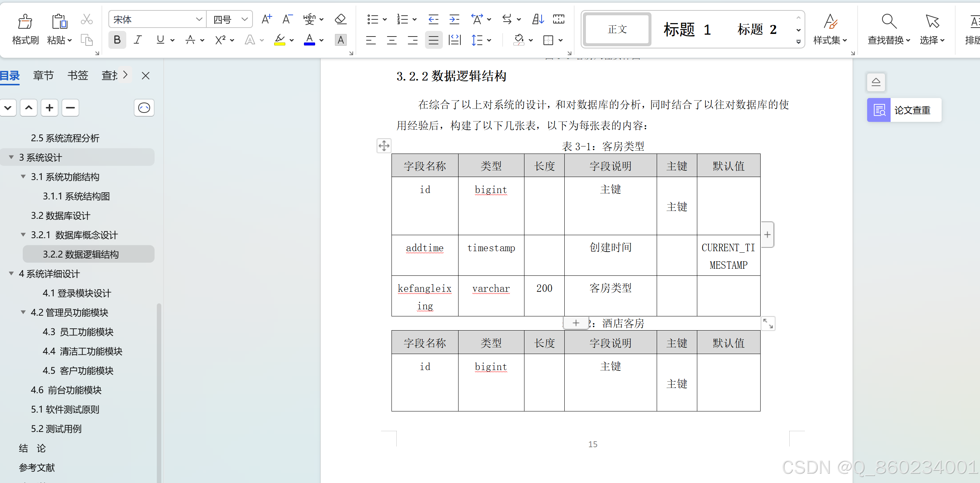Select the 正文 style

[617, 29]
